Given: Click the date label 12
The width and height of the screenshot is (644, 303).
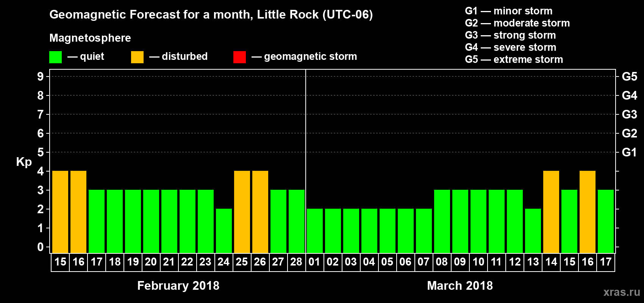Looking at the screenshot, I should (515, 262).
